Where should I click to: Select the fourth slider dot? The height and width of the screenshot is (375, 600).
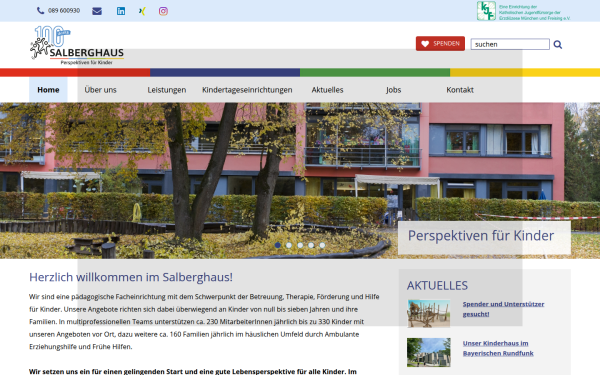[311, 245]
